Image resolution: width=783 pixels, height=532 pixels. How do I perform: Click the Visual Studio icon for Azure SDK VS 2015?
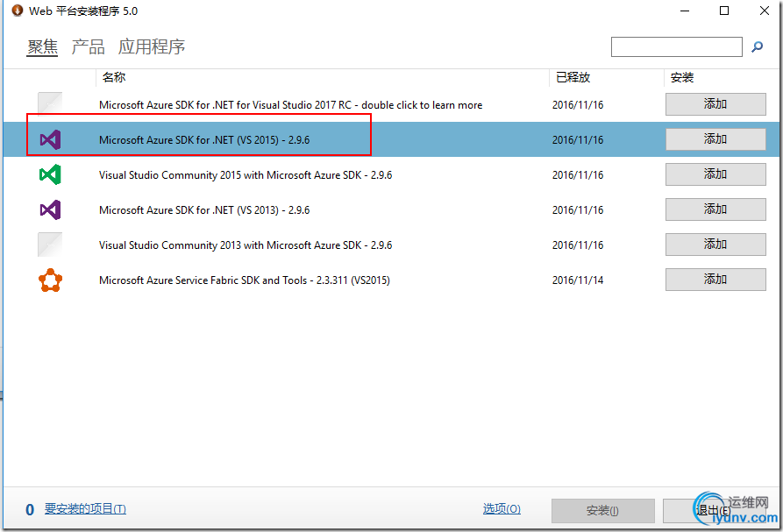coord(51,139)
